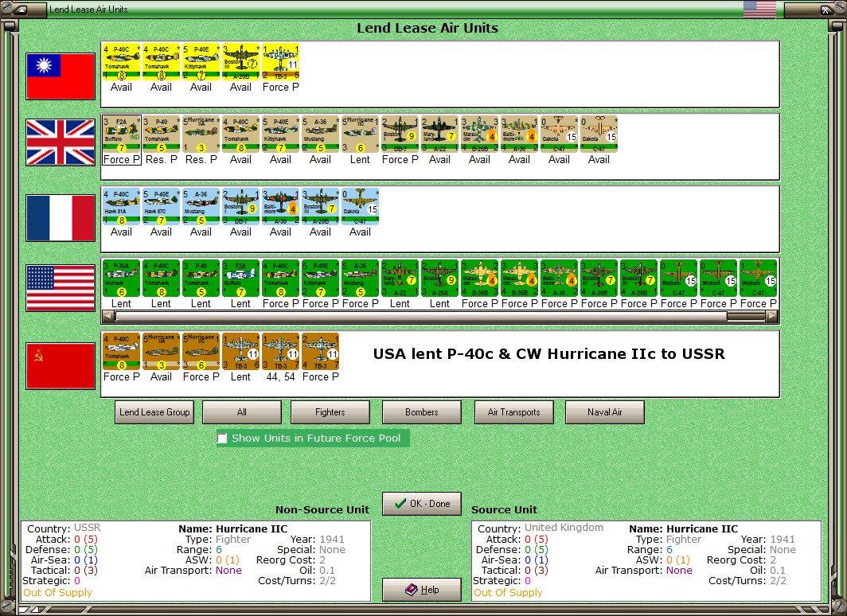Select UK Baltimore A-30 bomber counter
The image size is (847, 616).
(x=519, y=134)
